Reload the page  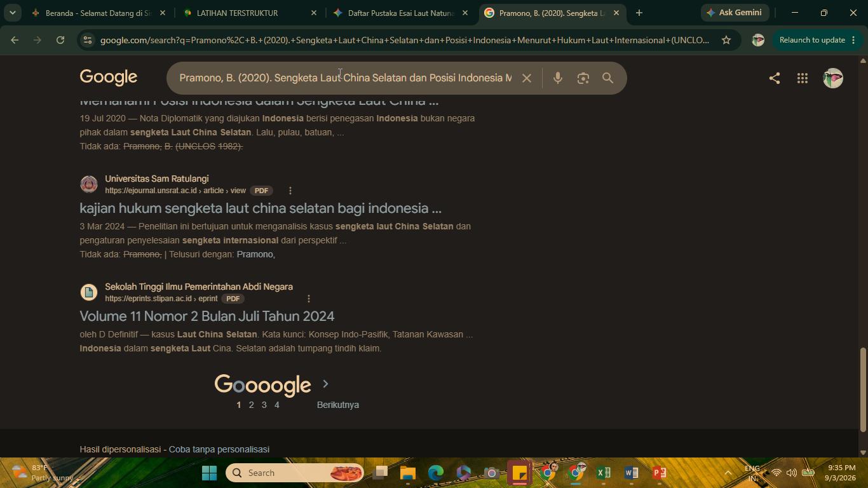[x=60, y=40]
